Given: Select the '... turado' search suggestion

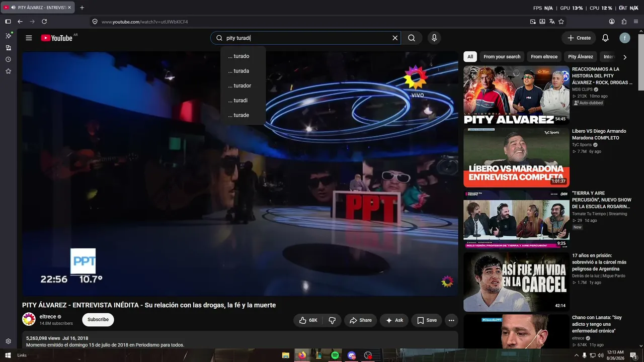Looking at the screenshot, I should pos(243,56).
